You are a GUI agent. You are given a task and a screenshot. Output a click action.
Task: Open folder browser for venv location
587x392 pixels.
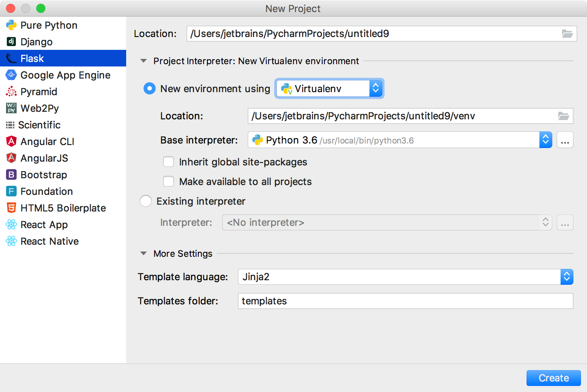point(564,116)
